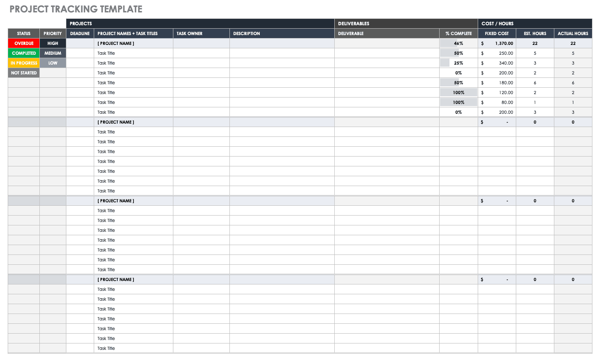Viewport: 601px width, 364px height.
Task: Click the DELIVERABLES section header
Action: [352, 24]
